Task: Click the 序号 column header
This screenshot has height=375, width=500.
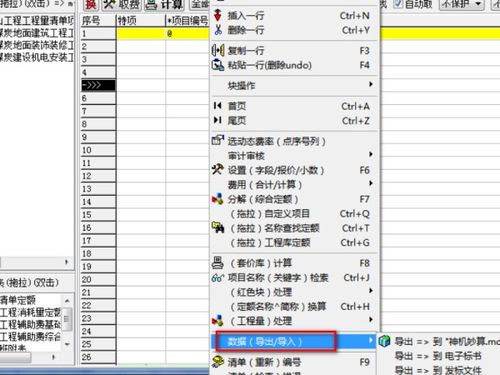Action: pos(98,21)
